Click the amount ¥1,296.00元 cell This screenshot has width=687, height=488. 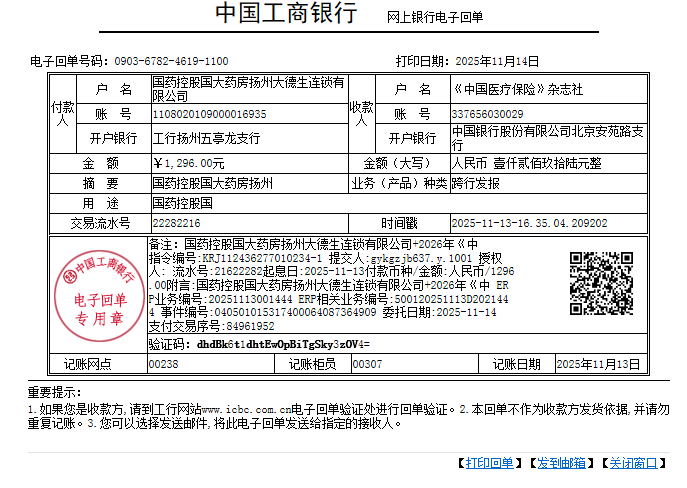[x=188, y=162]
